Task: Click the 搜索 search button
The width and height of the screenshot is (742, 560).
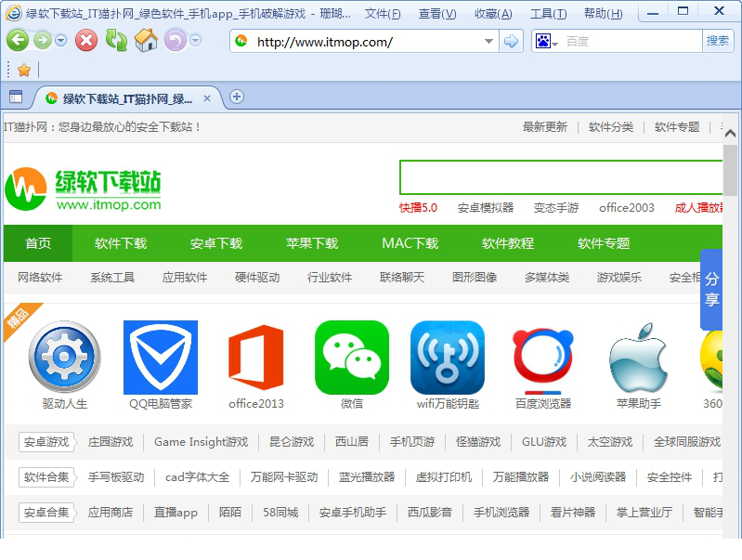Action: coord(718,41)
